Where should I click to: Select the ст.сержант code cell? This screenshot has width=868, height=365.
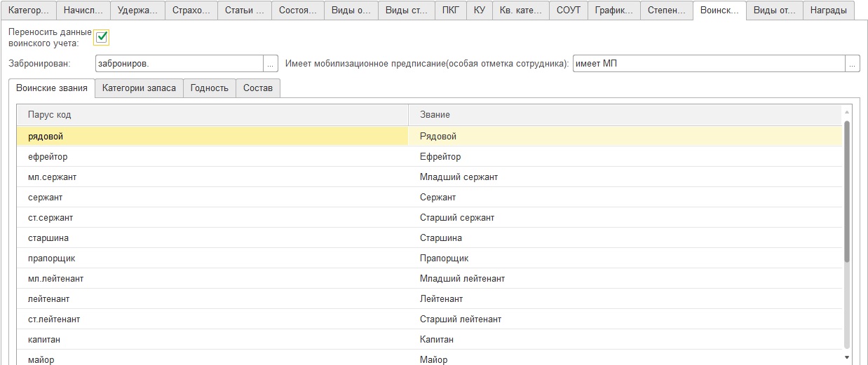(x=212, y=218)
